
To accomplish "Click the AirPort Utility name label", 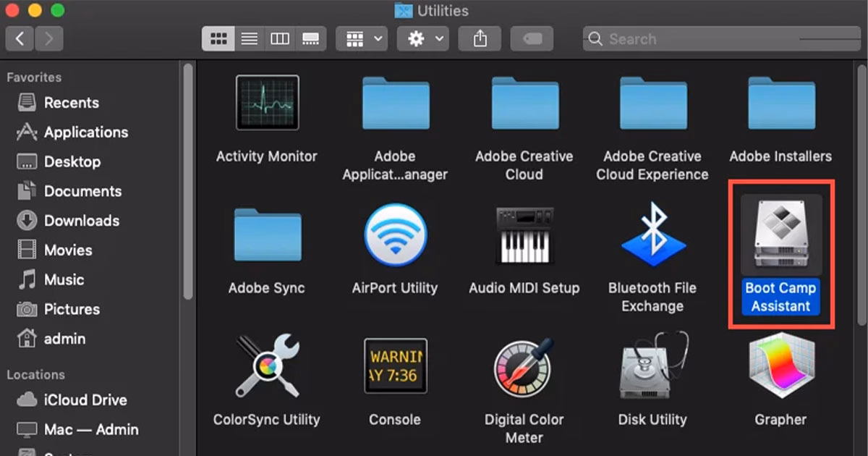I will pos(395,288).
